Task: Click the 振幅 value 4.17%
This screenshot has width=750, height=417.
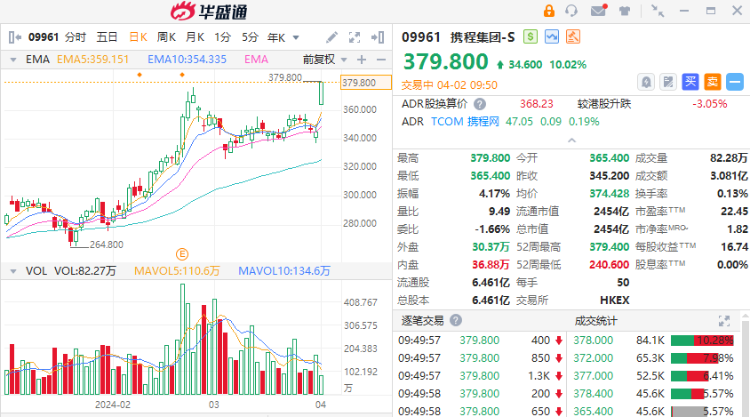Action: pyautogui.click(x=494, y=194)
